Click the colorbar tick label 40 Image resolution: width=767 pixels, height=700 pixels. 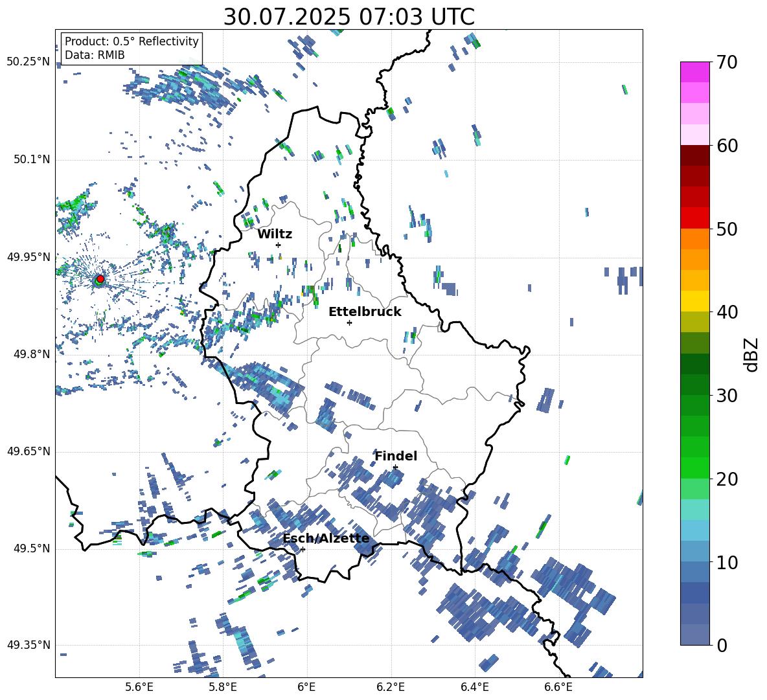pyautogui.click(x=727, y=312)
